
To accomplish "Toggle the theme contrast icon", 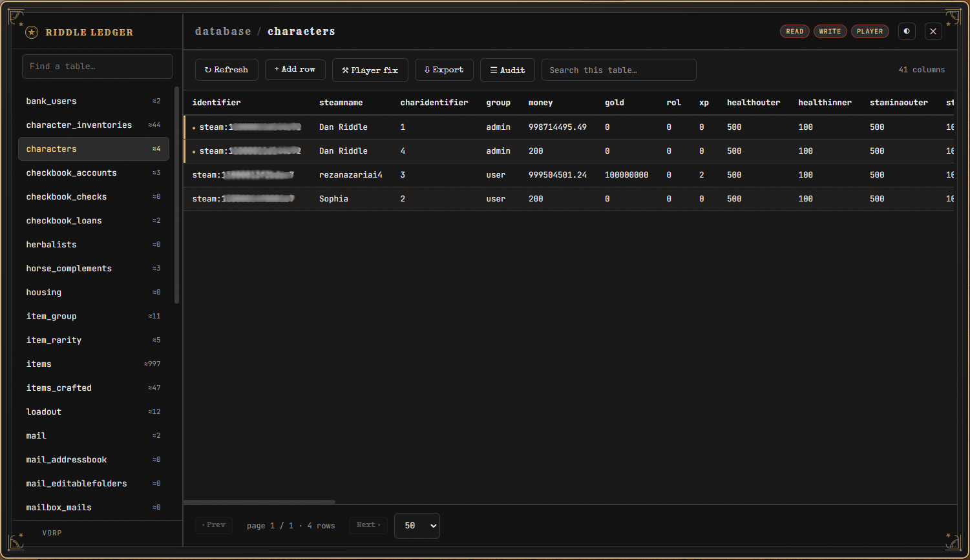I will pos(907,31).
